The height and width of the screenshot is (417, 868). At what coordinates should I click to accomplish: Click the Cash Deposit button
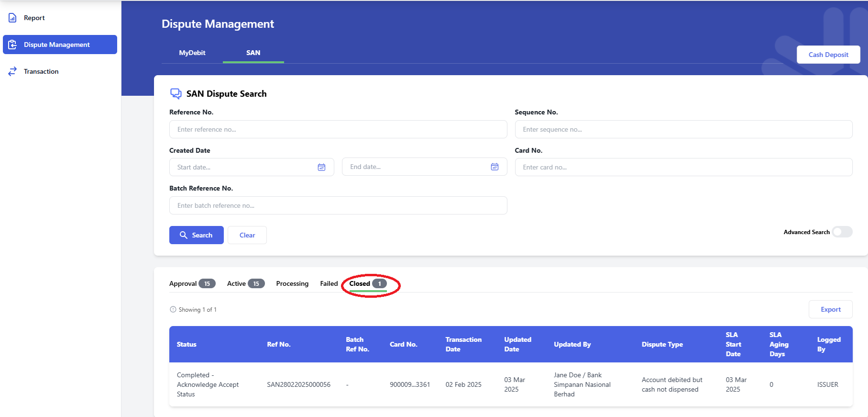[x=828, y=55]
